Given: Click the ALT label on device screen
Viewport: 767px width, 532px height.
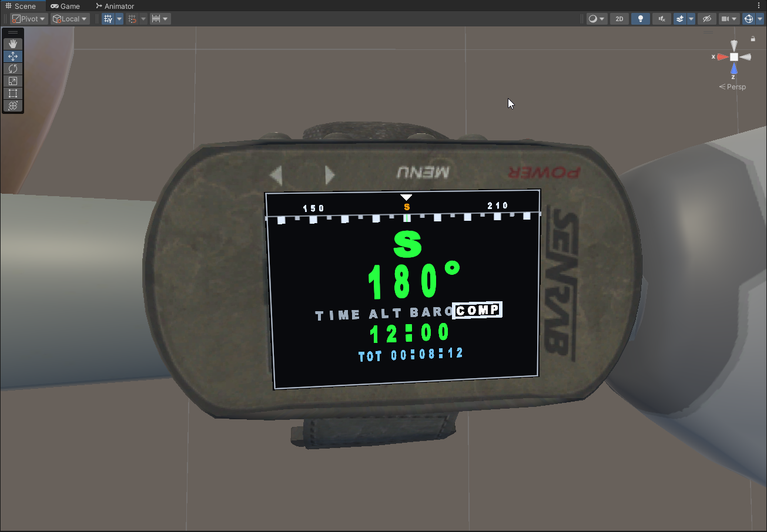Looking at the screenshot, I should point(386,315).
